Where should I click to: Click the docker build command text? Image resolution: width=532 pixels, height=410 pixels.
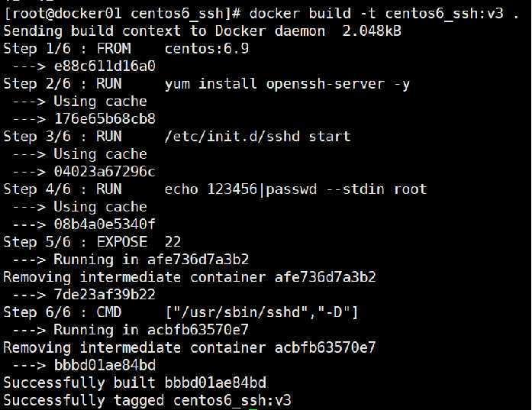tap(384, 15)
